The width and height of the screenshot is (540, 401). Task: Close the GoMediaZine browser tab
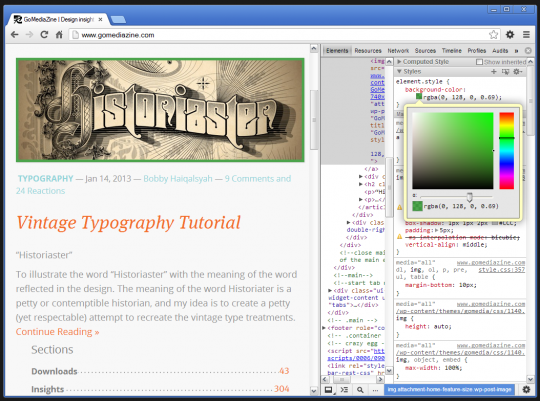[x=100, y=20]
